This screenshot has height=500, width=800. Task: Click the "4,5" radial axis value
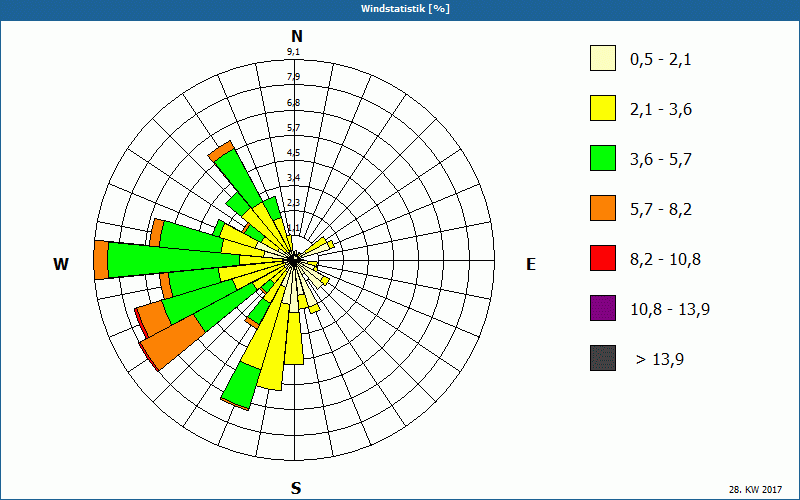coord(293,153)
